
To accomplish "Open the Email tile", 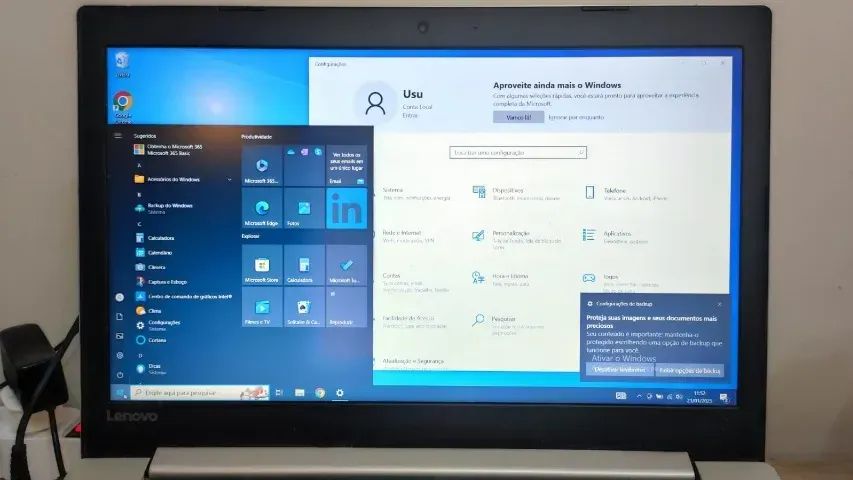I will (347, 165).
